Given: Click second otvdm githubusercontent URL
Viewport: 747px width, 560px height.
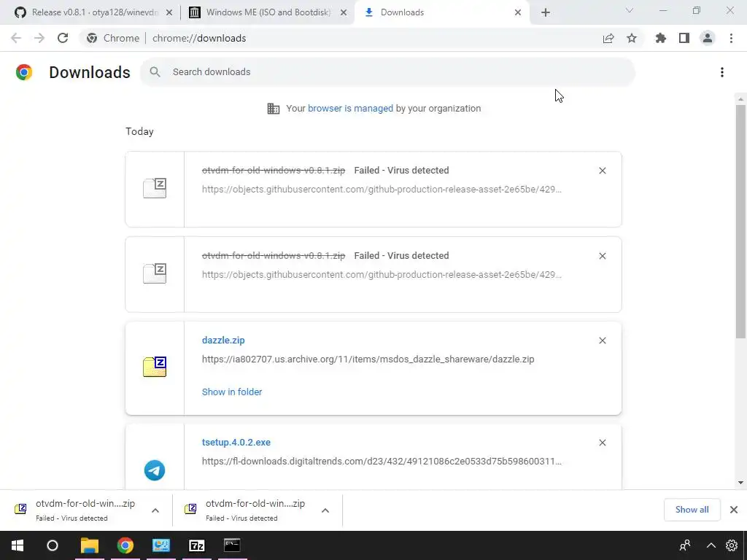Looking at the screenshot, I should click(382, 275).
